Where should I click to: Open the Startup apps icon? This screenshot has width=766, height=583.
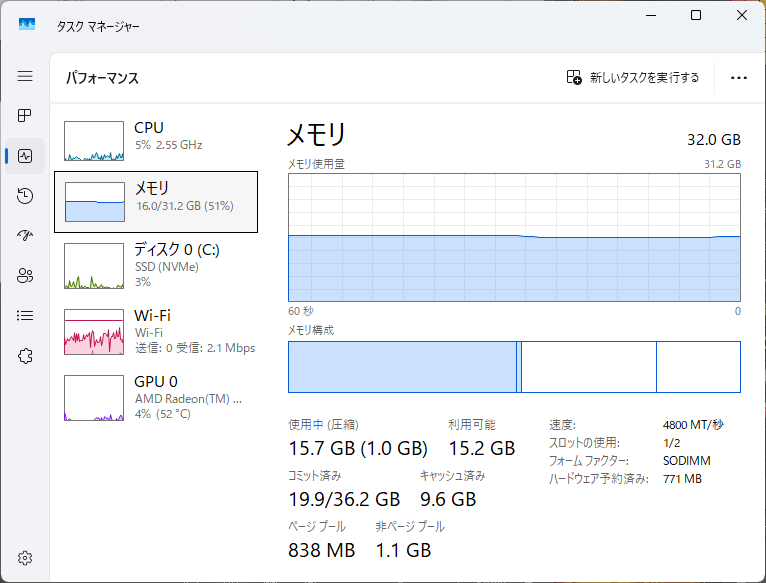pos(25,236)
